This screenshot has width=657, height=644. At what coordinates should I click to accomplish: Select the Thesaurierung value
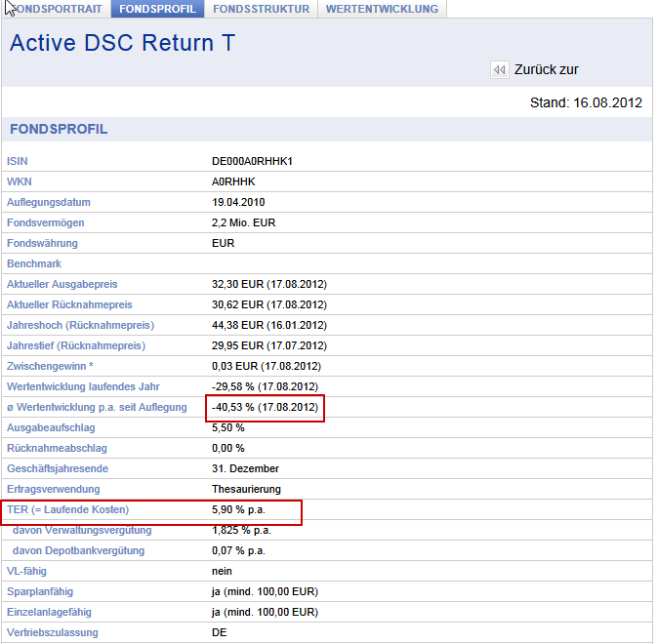[x=246, y=490]
